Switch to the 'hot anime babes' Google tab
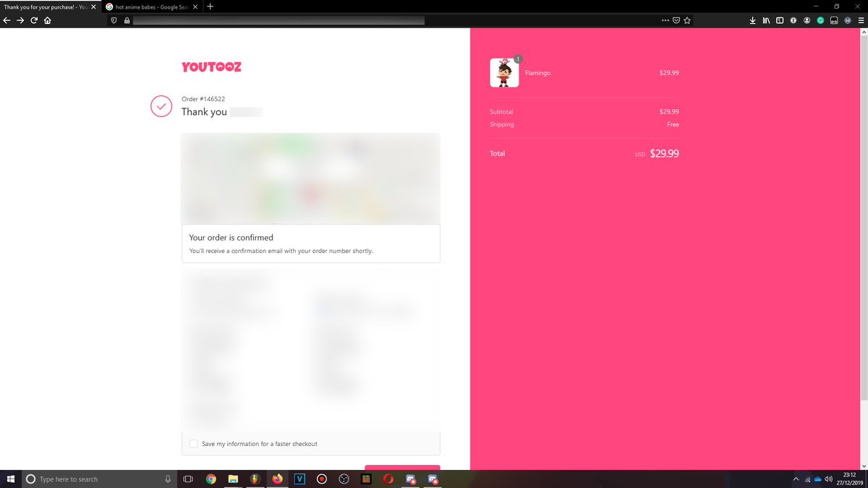 pos(151,7)
